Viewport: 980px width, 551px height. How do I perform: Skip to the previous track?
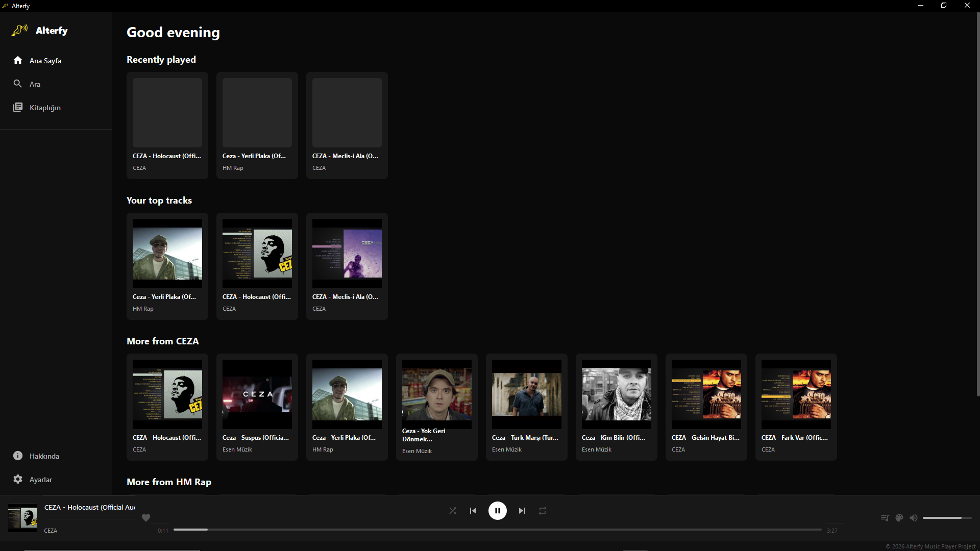pos(473,511)
